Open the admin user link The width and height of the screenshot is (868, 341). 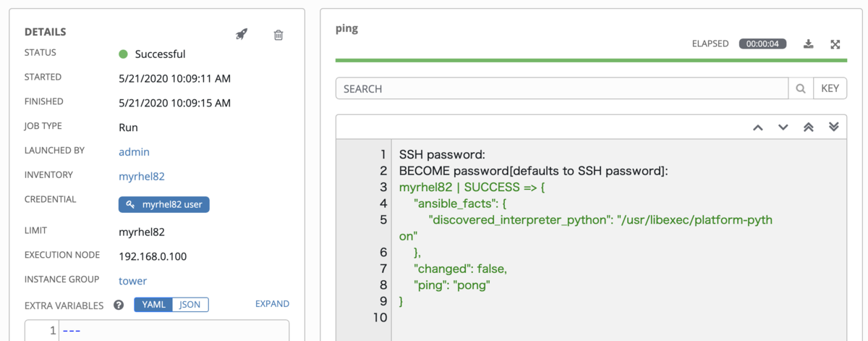(x=134, y=151)
